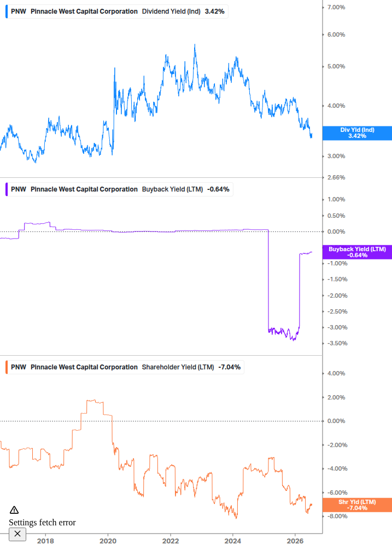Click the 7.00% label on dividend yield axis
Screen dimensions: 392x550
click(x=336, y=7)
